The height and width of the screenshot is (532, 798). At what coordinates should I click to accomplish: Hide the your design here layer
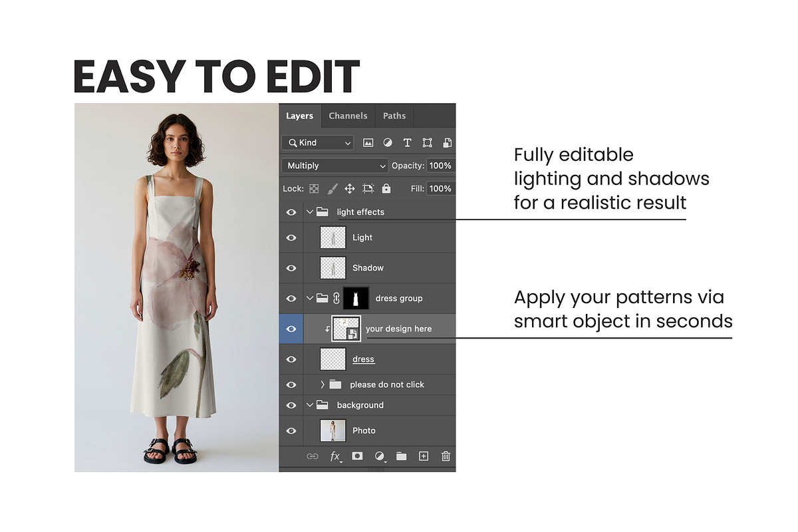(291, 329)
